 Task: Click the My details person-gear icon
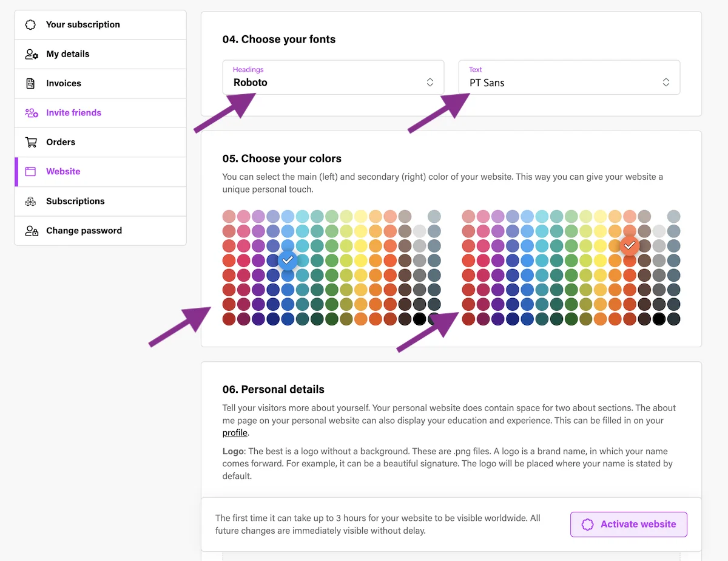[x=32, y=54]
